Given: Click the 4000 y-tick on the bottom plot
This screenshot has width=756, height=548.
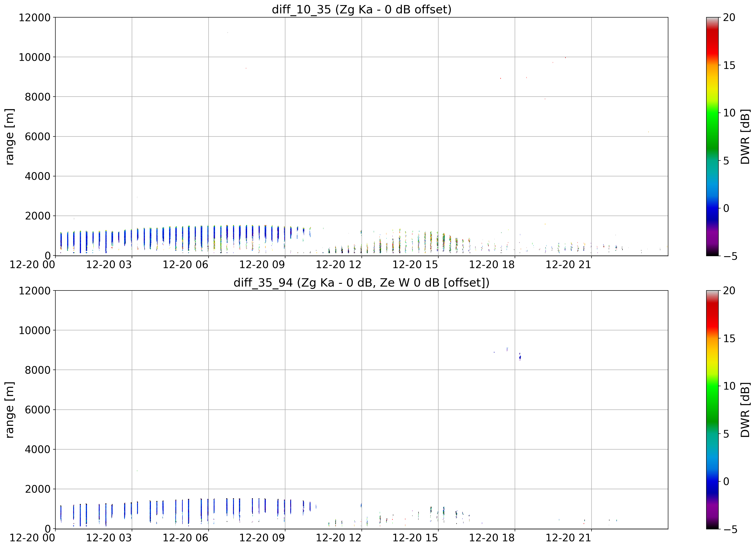Looking at the screenshot, I should (x=38, y=449).
